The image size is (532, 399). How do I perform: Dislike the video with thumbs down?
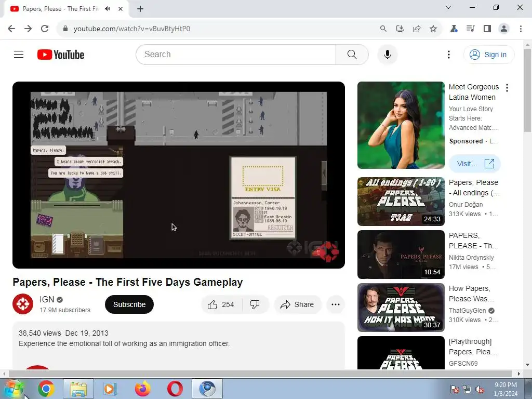(255, 304)
